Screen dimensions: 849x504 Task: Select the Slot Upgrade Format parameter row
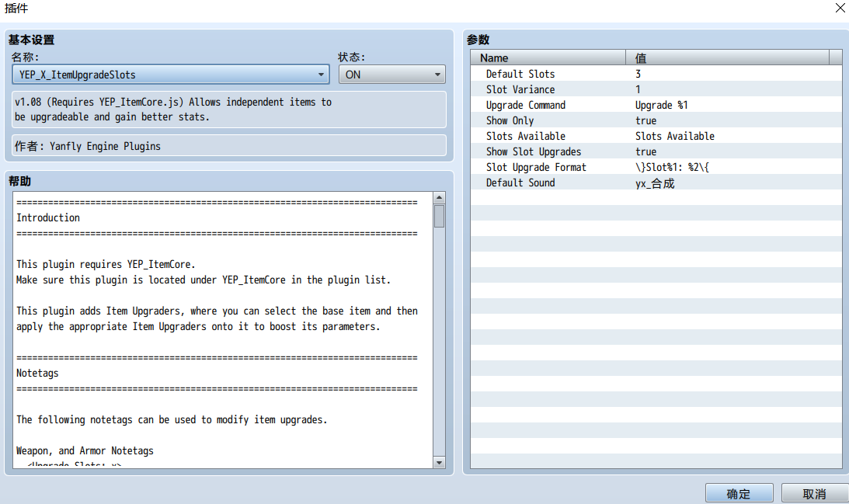pyautogui.click(x=656, y=167)
